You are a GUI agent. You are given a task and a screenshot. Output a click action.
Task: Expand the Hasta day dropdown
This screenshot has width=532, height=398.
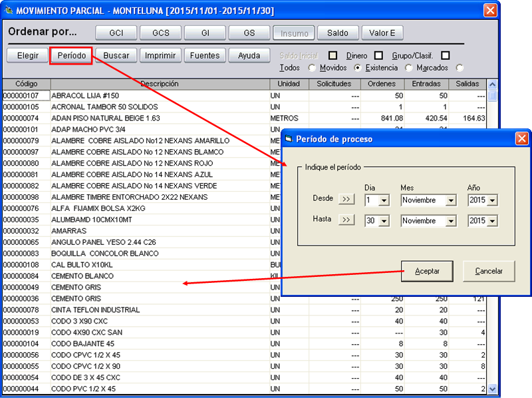[384, 221]
